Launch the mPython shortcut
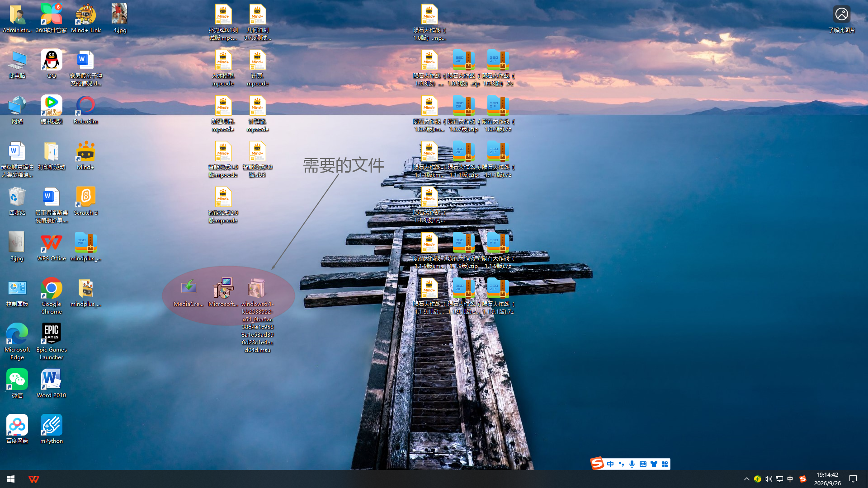This screenshot has height=488, width=868. [x=52, y=429]
